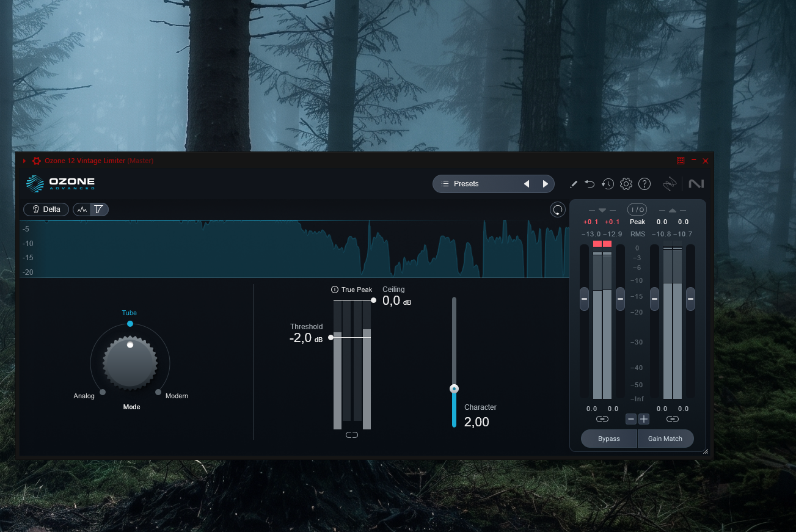Screen dimensions: 796x532
Task: Click the red grid icon in title bar
Action: click(x=681, y=161)
